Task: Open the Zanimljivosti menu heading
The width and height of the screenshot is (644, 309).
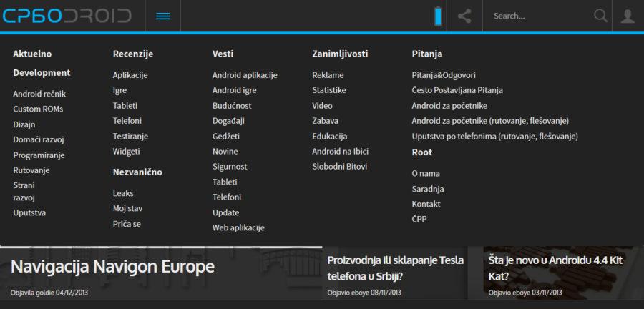Action: point(340,54)
